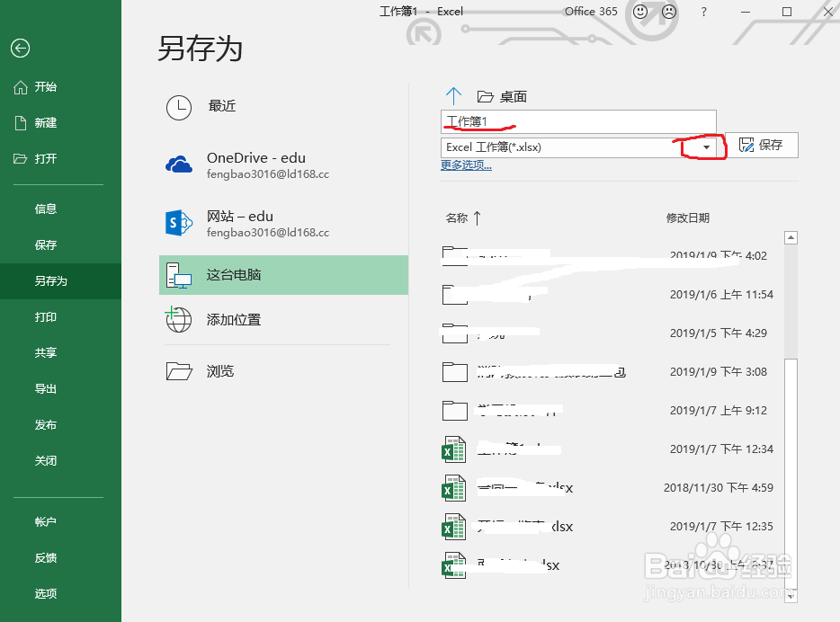Select the OneDrive - edu location icon
Screen dimensions: 840x622
[180, 164]
